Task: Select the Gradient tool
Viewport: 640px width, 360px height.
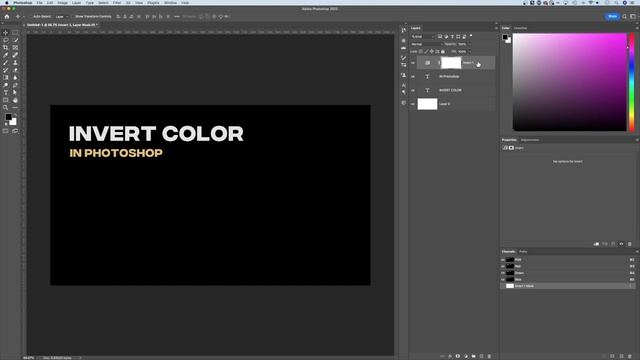Action: [6, 78]
